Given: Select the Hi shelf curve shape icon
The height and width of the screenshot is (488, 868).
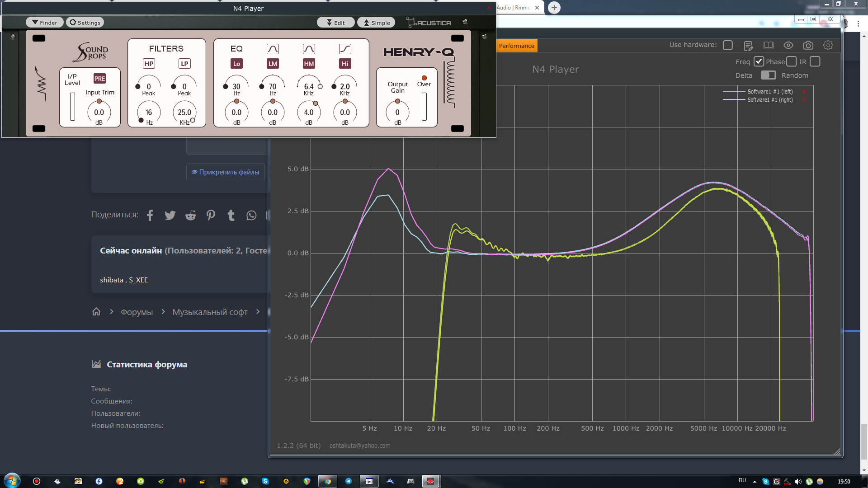Looking at the screenshot, I should click(345, 49).
